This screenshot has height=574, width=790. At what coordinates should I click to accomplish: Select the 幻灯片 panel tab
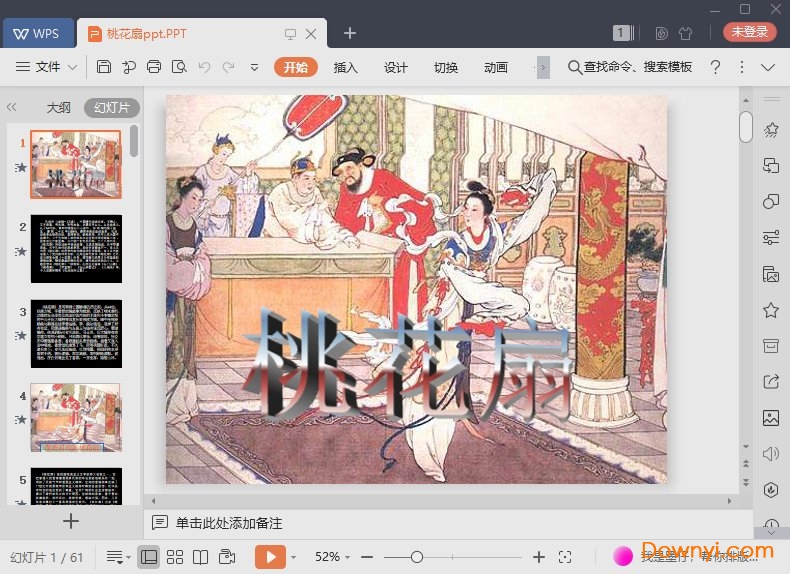(112, 107)
